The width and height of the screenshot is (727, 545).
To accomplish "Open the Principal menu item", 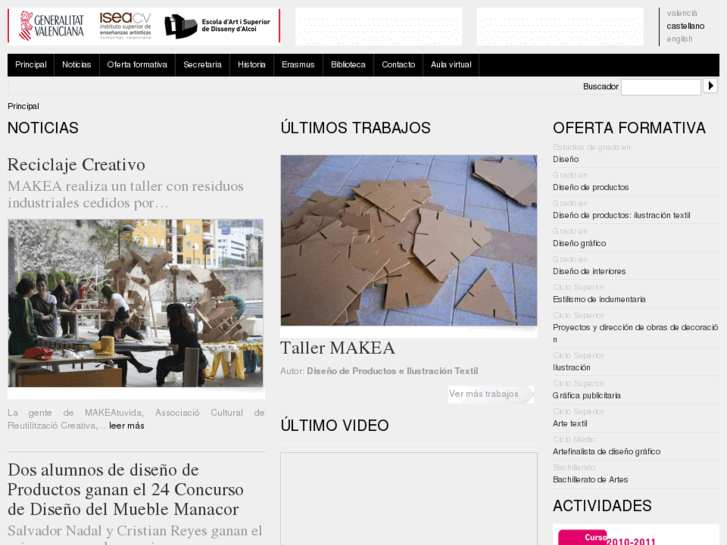I will 31,64.
